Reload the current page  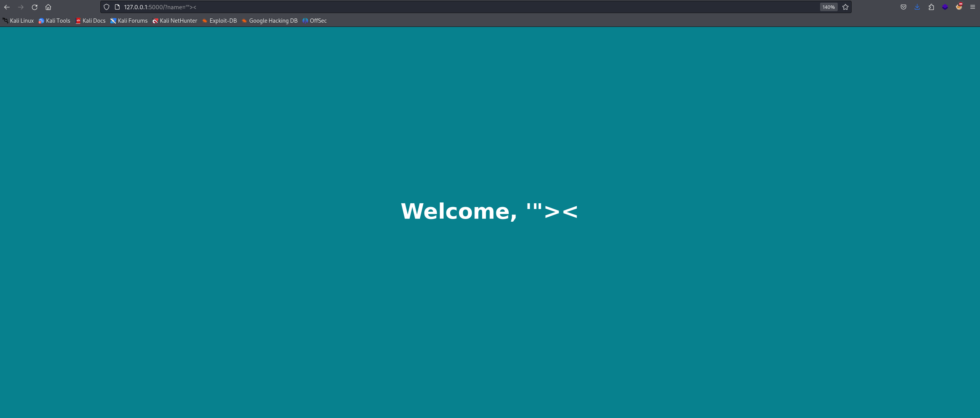click(x=35, y=7)
